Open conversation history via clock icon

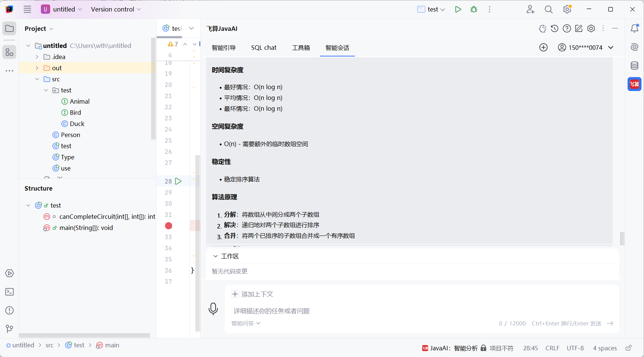pos(554,28)
